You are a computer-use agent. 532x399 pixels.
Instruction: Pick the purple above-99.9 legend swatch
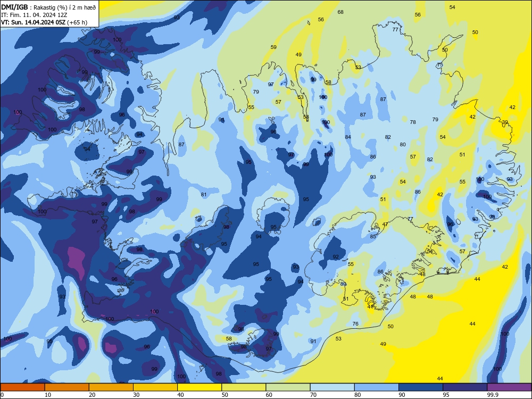[x=509, y=387]
